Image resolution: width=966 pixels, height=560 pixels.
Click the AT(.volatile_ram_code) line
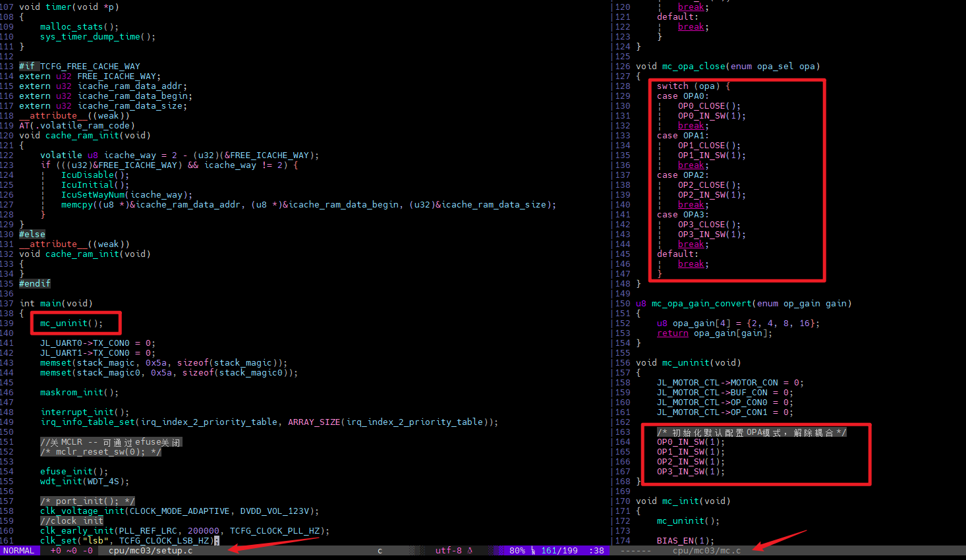pos(77,126)
